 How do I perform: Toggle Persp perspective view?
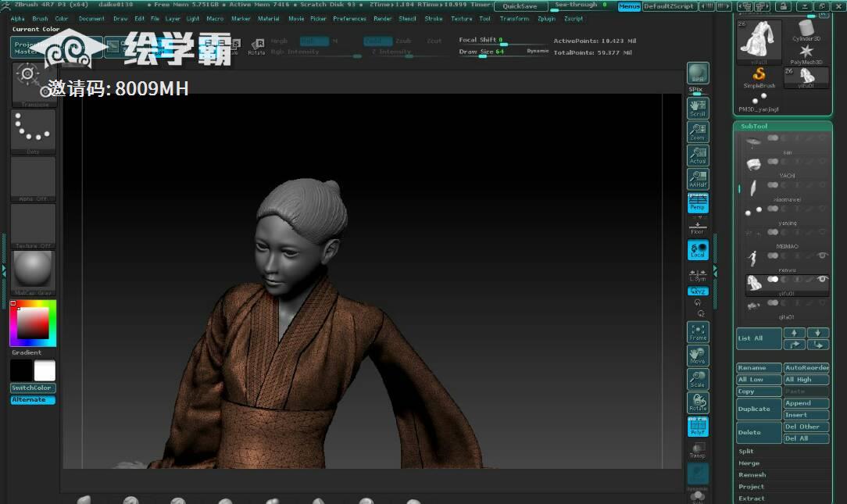coord(697,203)
